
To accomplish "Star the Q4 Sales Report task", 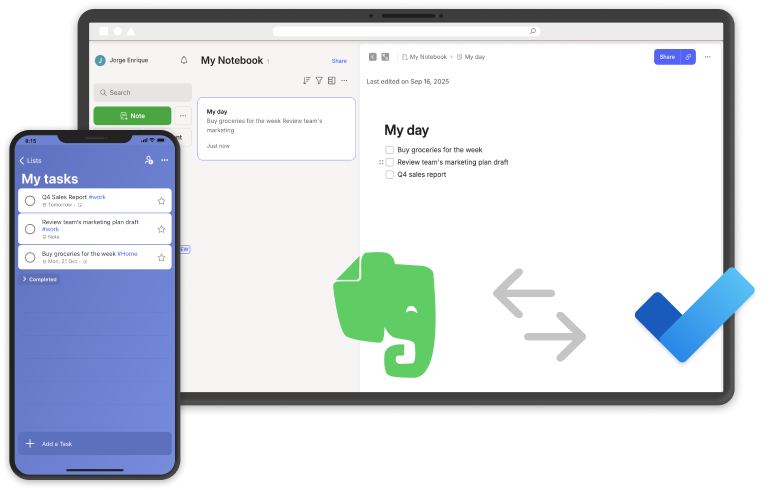I will 161,200.
